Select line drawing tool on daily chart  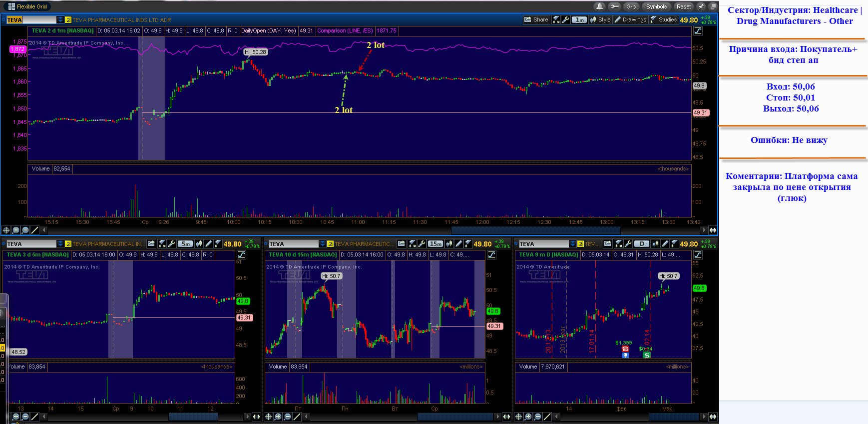[x=547, y=416]
